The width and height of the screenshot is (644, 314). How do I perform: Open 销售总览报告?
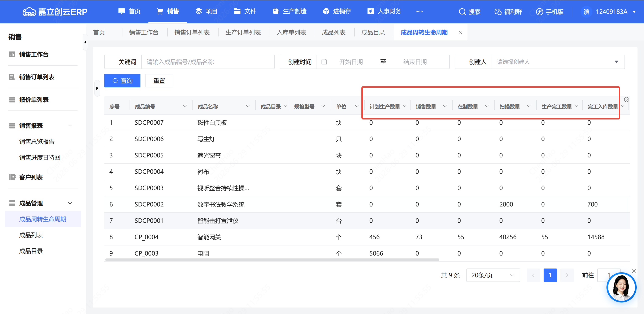37,141
